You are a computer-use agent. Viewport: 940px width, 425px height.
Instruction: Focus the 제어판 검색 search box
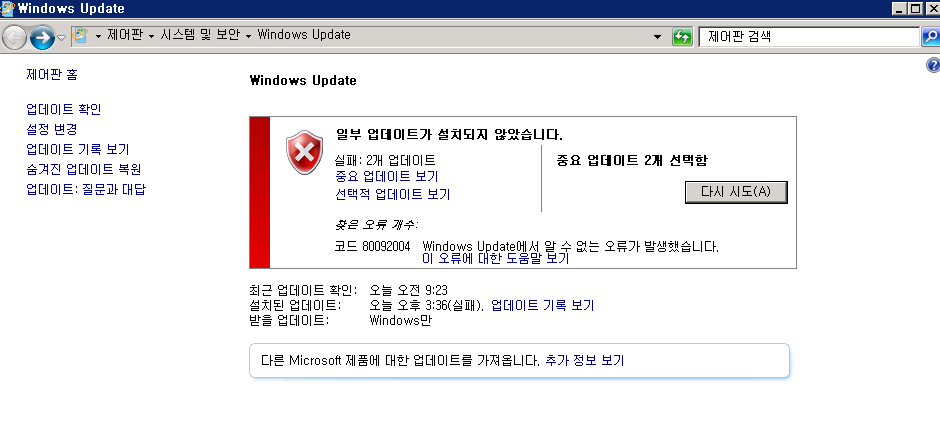[809, 37]
